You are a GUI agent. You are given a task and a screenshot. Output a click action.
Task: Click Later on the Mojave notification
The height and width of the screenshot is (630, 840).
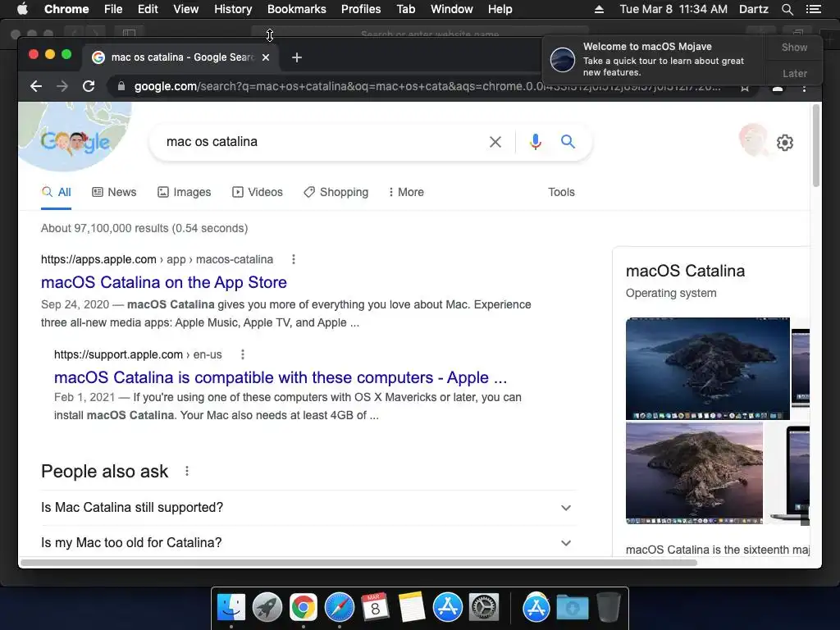point(794,73)
